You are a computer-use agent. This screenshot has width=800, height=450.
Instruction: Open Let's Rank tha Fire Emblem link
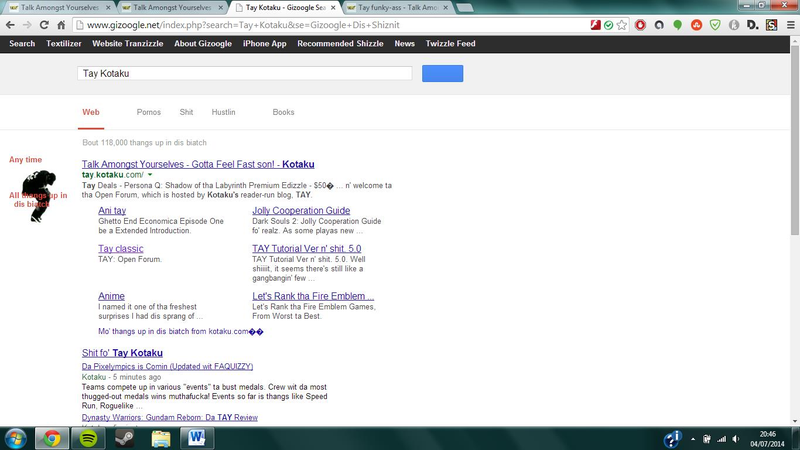[x=313, y=296]
